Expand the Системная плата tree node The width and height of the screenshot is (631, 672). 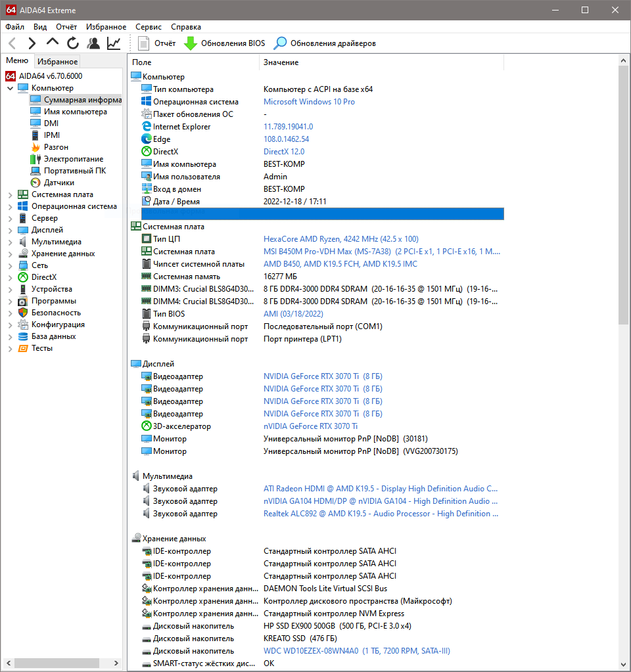point(11,195)
